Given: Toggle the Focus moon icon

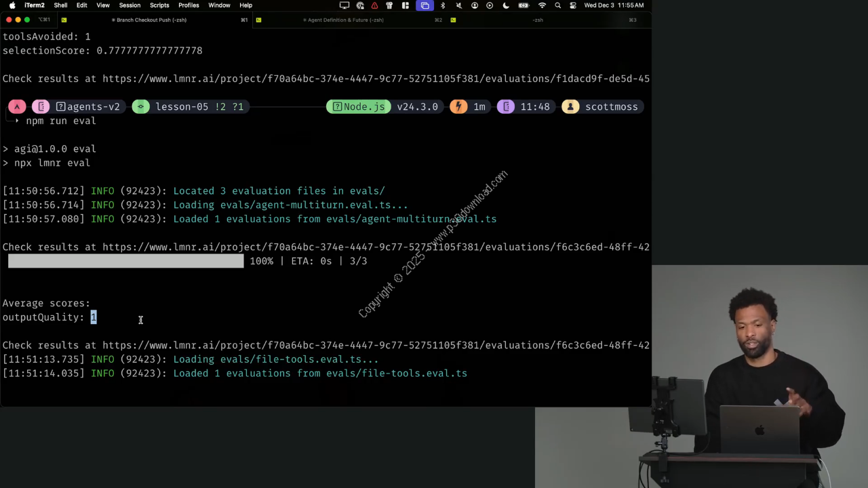Looking at the screenshot, I should coord(506,5).
